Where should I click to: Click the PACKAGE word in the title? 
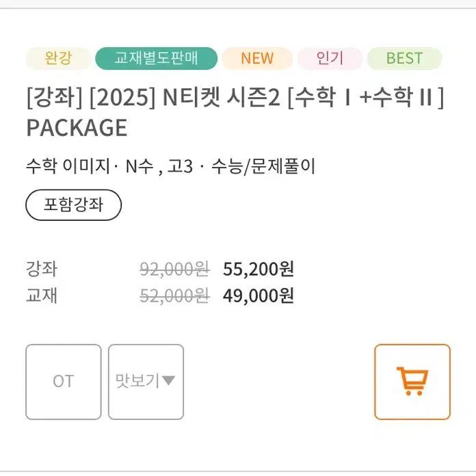click(x=77, y=128)
